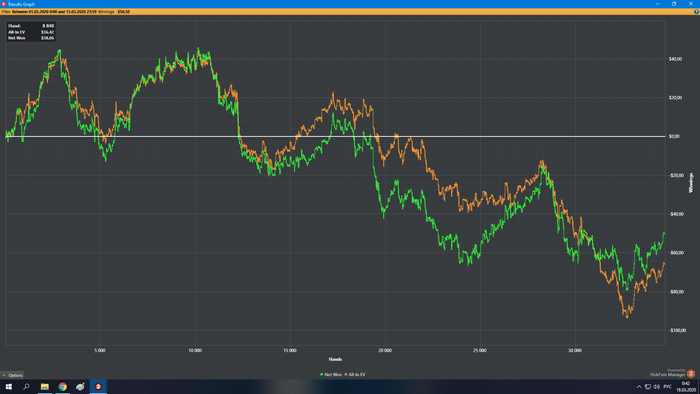Viewport: 700px width, 394px height.
Task: Click the $20,00 y-axis label
Action: [675, 98]
